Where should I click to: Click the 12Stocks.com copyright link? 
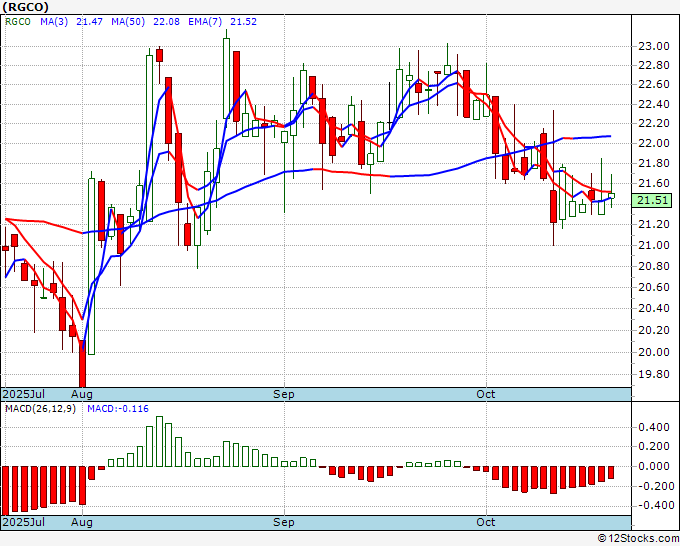click(x=638, y=538)
